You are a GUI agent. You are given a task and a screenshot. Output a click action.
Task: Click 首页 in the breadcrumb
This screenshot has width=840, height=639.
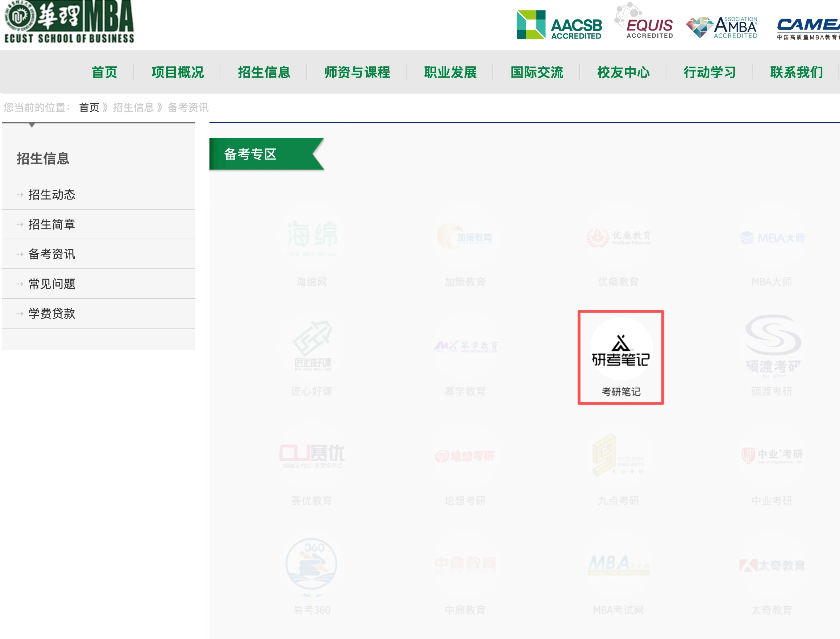[89, 107]
